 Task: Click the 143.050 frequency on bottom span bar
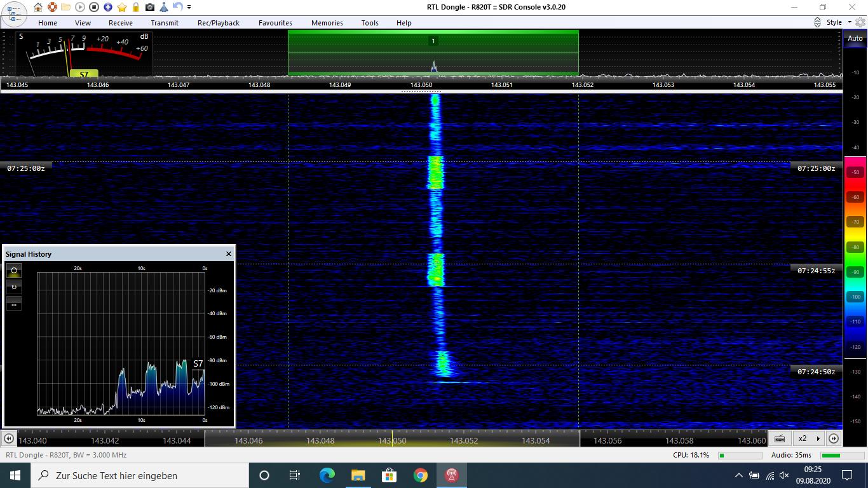click(x=392, y=440)
